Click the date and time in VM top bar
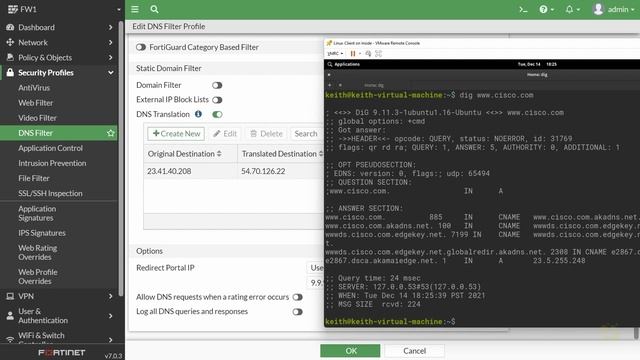 tap(537, 64)
